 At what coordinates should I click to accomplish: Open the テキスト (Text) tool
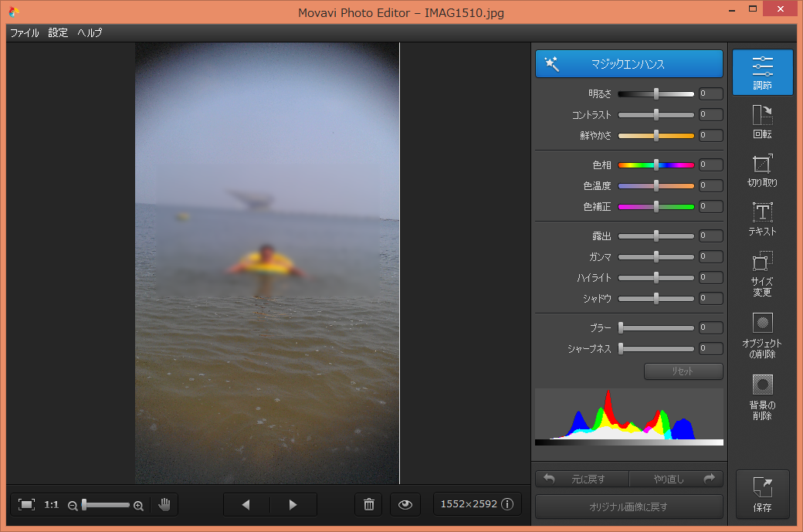[x=763, y=219]
